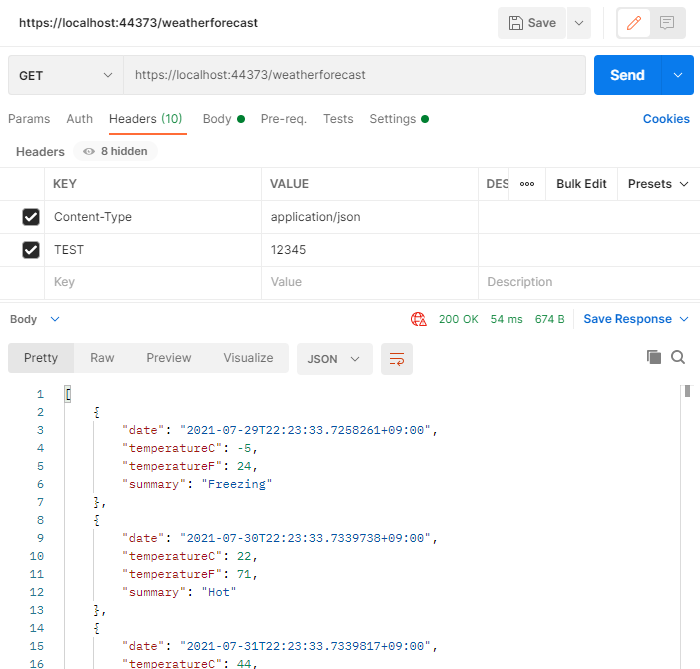700x669 pixels.
Task: Click the response body scrollbar thumb
Action: pos(687,391)
